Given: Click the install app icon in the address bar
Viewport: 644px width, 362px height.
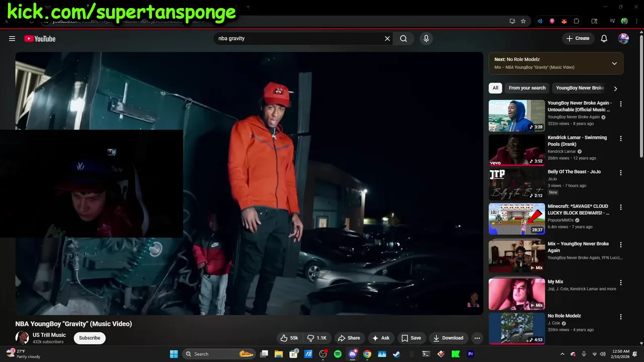Looking at the screenshot, I should (512, 21).
